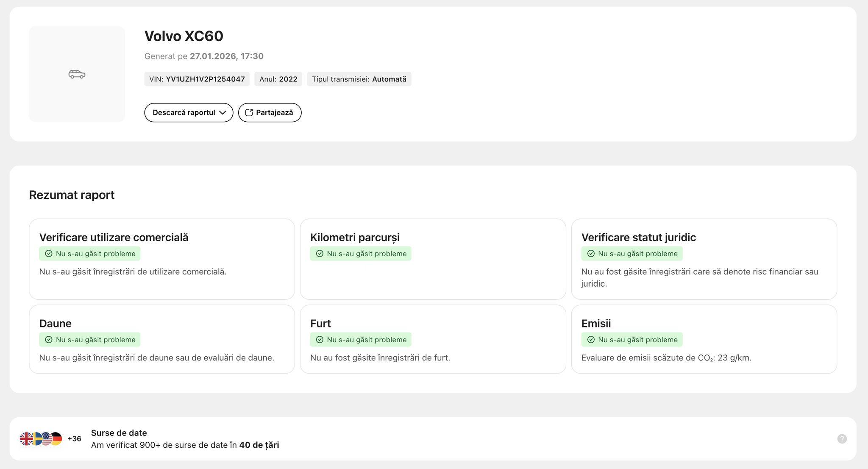Open the Furt summary card
This screenshot has height=469, width=868.
tap(433, 339)
